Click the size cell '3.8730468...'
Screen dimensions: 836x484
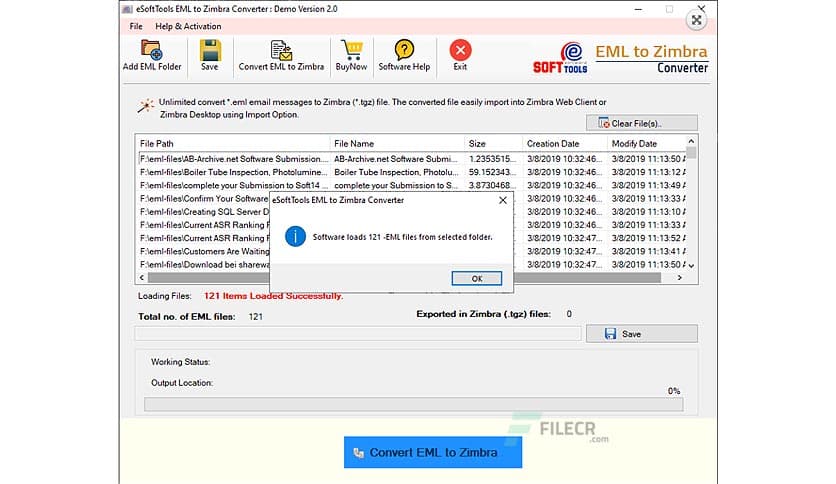click(492, 185)
